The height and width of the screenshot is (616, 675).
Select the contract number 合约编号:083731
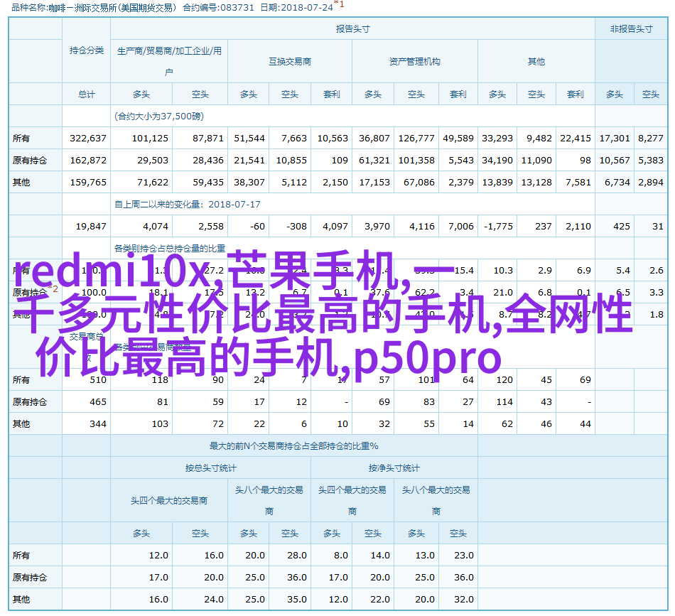pos(218,8)
